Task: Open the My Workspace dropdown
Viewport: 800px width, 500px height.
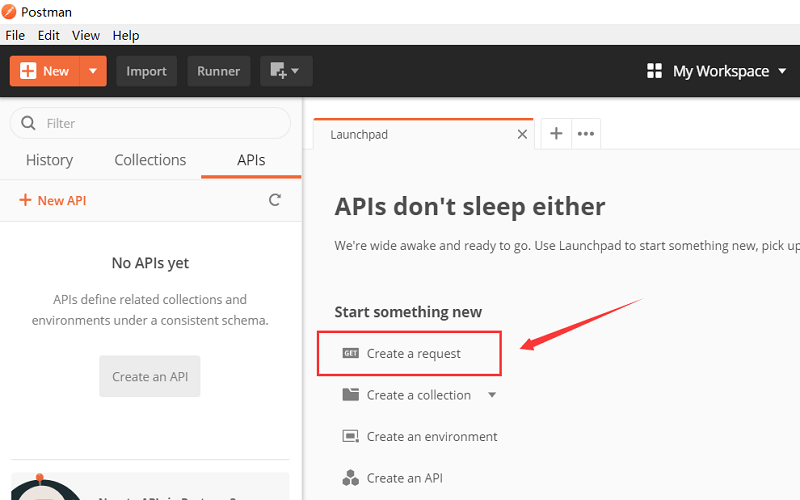Action: pyautogui.click(x=720, y=71)
